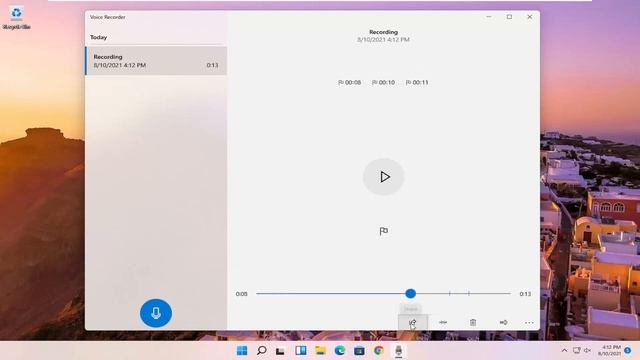Click the playback position slider thumb
The image size is (640, 360).
coord(411,293)
